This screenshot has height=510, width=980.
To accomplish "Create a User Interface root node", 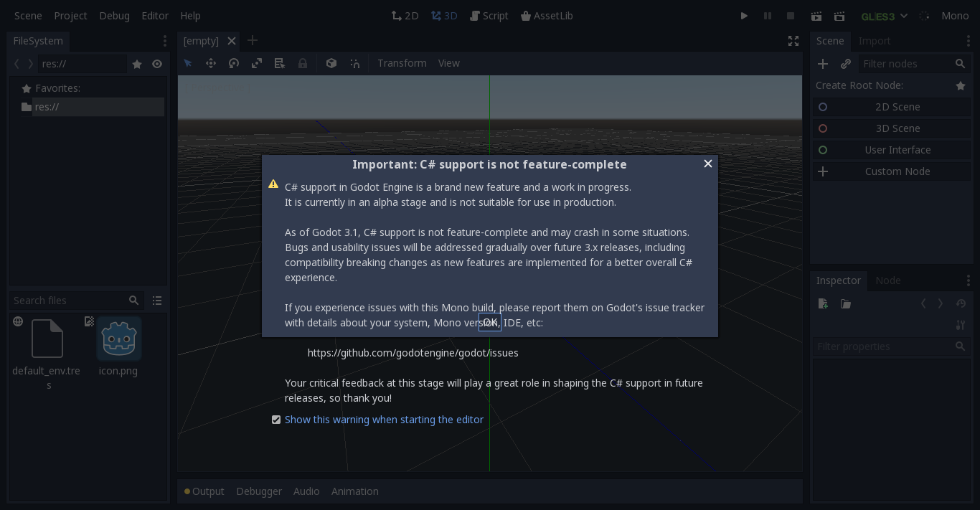I will tap(891, 150).
